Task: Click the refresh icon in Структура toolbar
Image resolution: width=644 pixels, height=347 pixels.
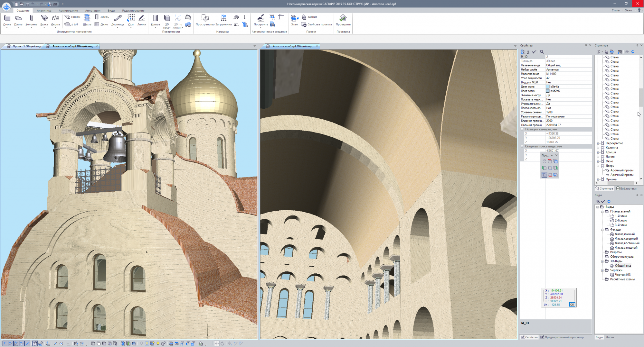Action: pyautogui.click(x=633, y=52)
